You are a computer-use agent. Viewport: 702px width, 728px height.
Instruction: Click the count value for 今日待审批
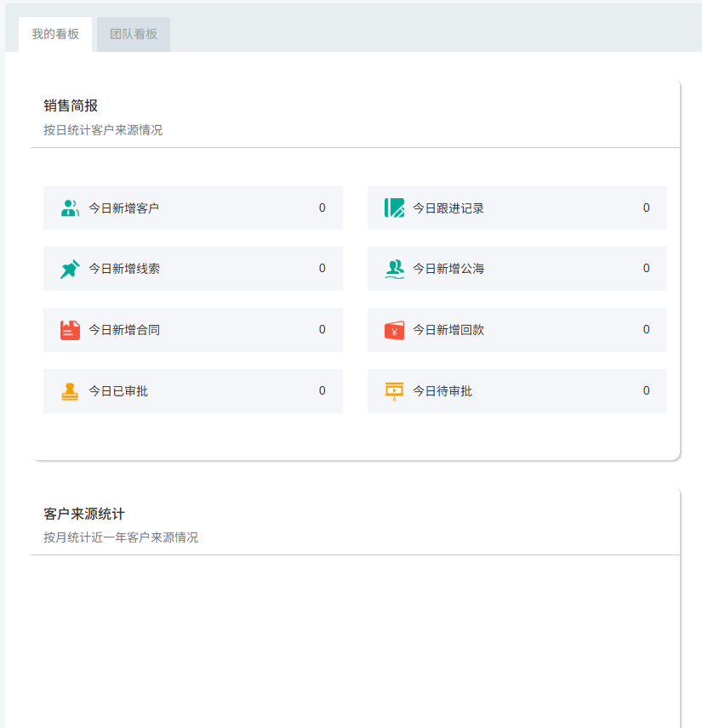[646, 391]
